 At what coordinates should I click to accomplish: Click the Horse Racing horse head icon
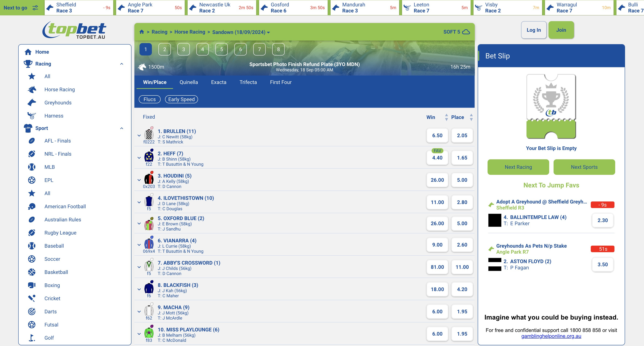[32, 89]
